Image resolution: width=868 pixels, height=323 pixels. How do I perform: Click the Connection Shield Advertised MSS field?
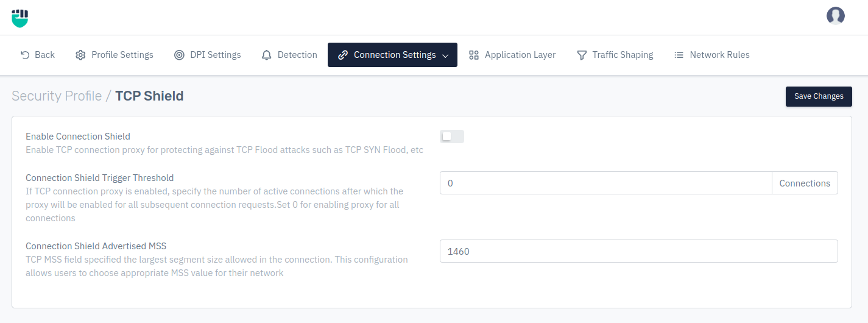pos(638,251)
